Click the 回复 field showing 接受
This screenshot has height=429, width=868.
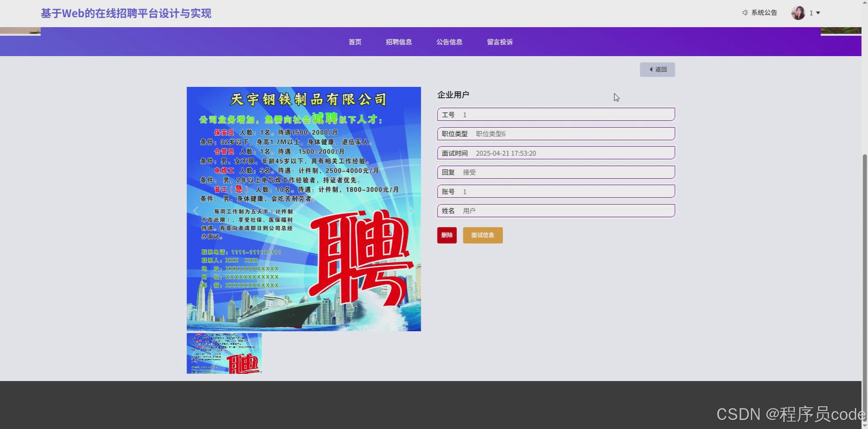pyautogui.click(x=556, y=172)
